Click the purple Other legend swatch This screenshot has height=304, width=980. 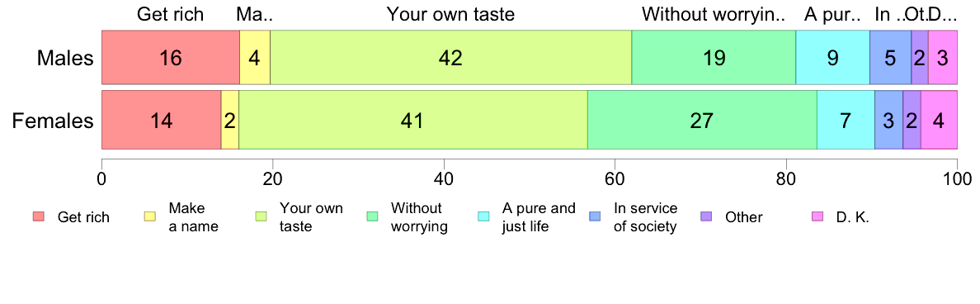708,217
